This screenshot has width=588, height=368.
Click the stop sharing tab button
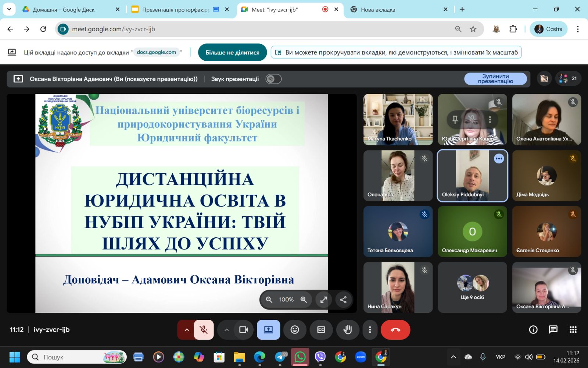(x=232, y=52)
